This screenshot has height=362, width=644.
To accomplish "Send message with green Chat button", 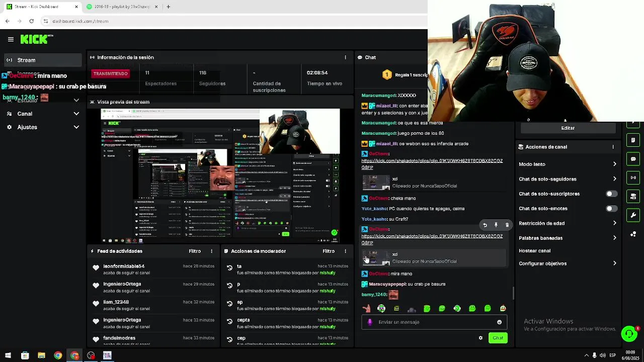I will (x=498, y=338).
